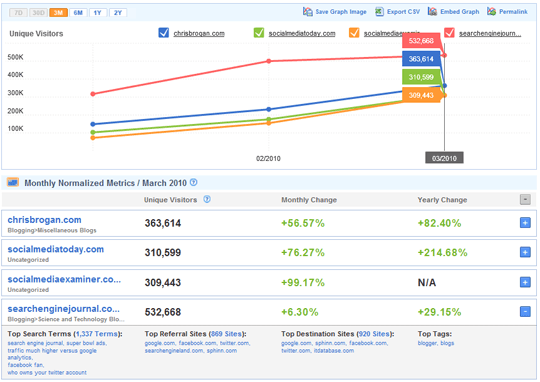Click the searchengineland.com referral site

coord(174,351)
